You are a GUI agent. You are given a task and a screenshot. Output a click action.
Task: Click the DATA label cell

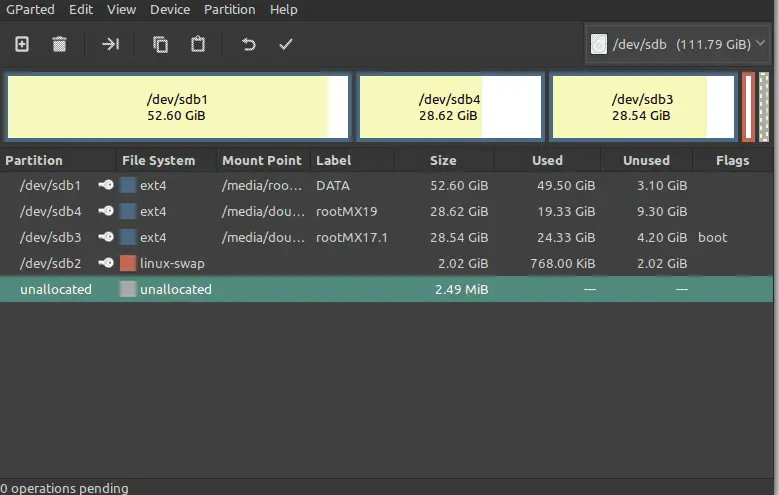point(333,185)
